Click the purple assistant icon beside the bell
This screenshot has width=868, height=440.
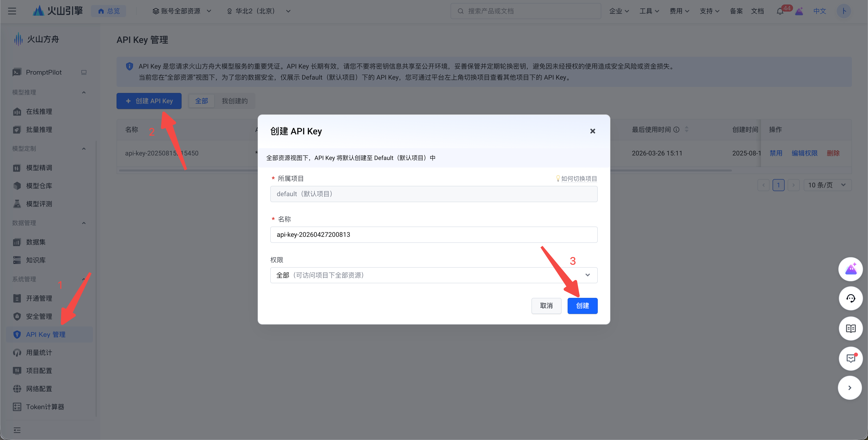point(799,11)
